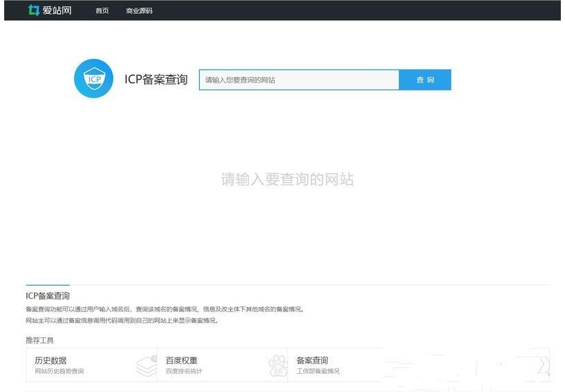Image resolution: width=565 pixels, height=392 pixels.
Task: Click the description line starting 备案查询功能
Action: point(166,309)
